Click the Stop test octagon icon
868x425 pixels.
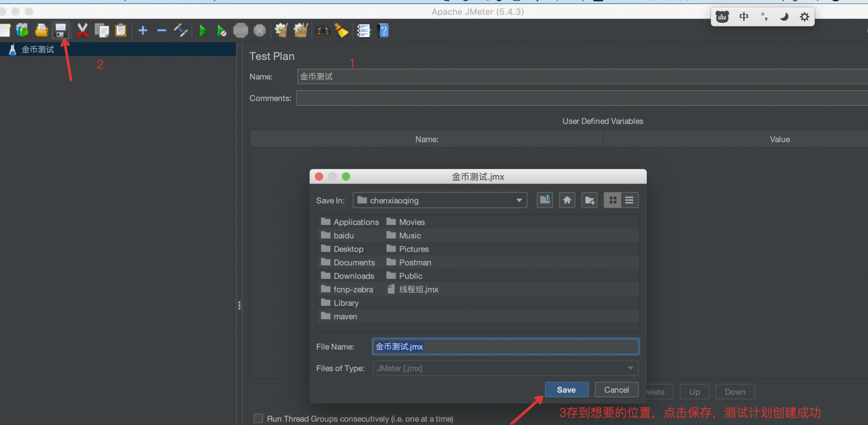pyautogui.click(x=241, y=30)
